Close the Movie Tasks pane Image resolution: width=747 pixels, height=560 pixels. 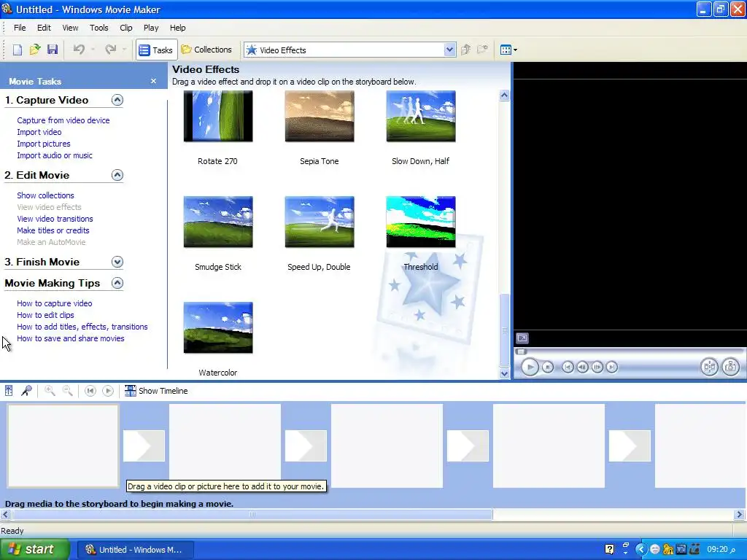(x=153, y=81)
